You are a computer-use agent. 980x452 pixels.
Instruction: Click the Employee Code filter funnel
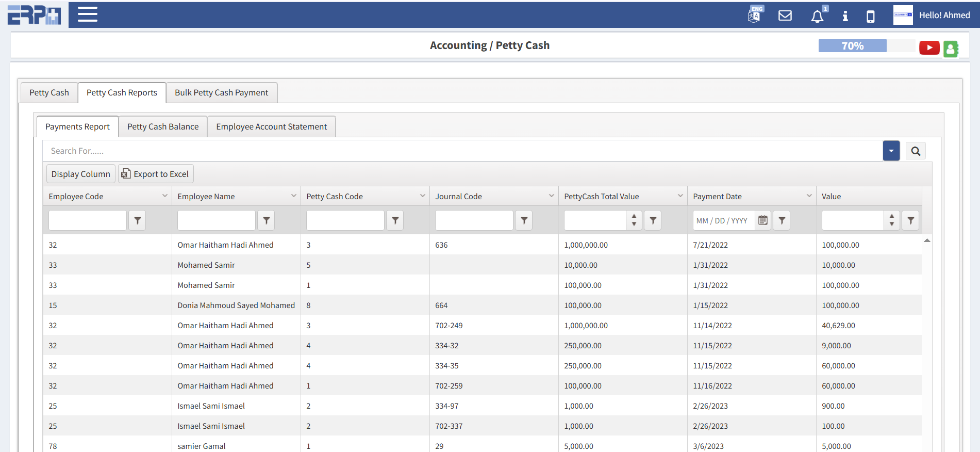[x=137, y=220]
